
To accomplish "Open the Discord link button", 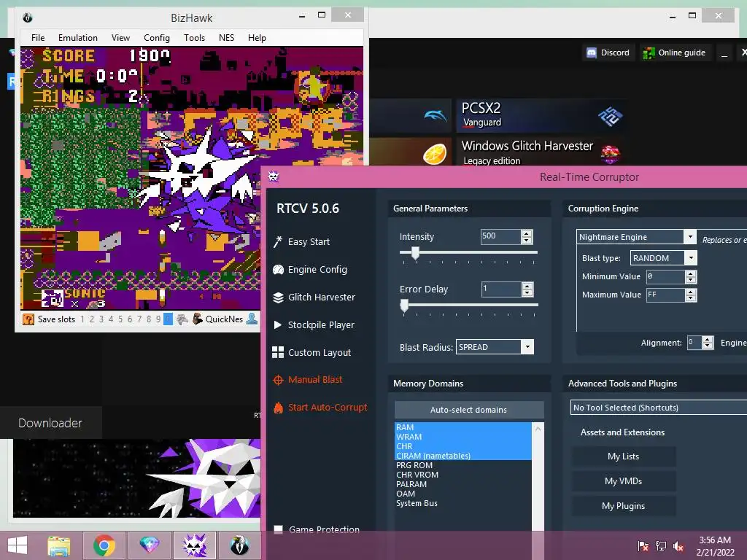I will click(608, 52).
